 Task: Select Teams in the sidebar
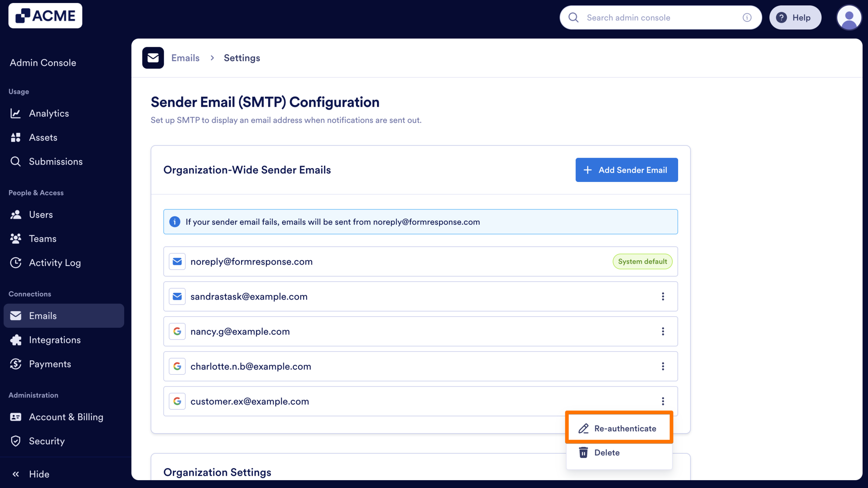[42, 238]
